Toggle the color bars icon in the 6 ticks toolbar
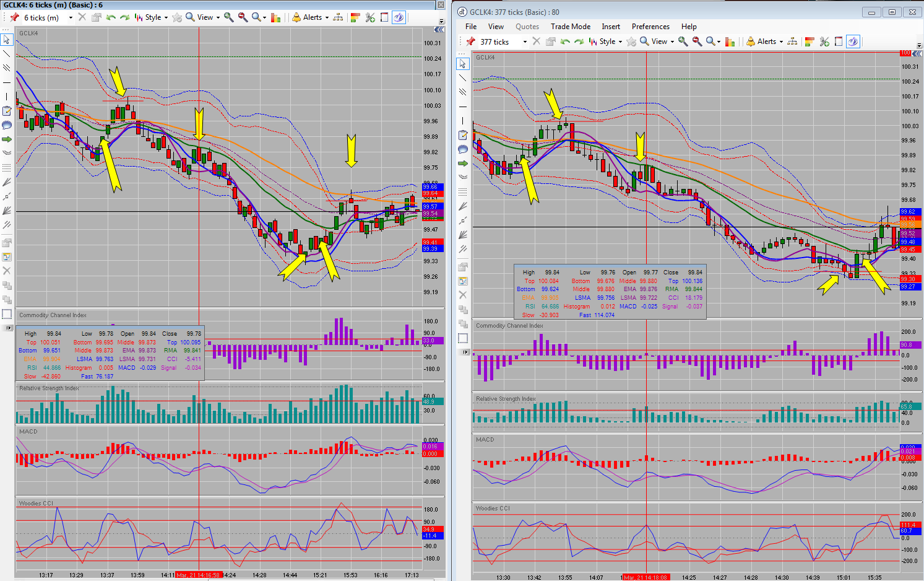The image size is (924, 581). [355, 17]
